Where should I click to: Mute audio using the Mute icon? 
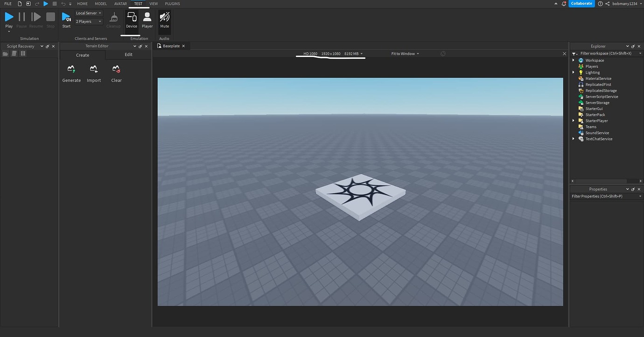click(x=164, y=19)
